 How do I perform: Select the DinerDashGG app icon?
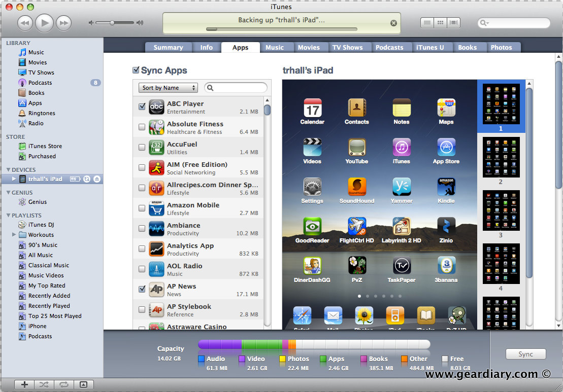(x=312, y=266)
